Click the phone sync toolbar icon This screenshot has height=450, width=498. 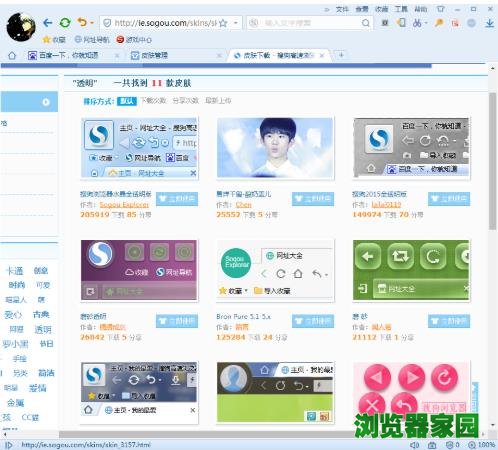pyautogui.click(x=401, y=23)
